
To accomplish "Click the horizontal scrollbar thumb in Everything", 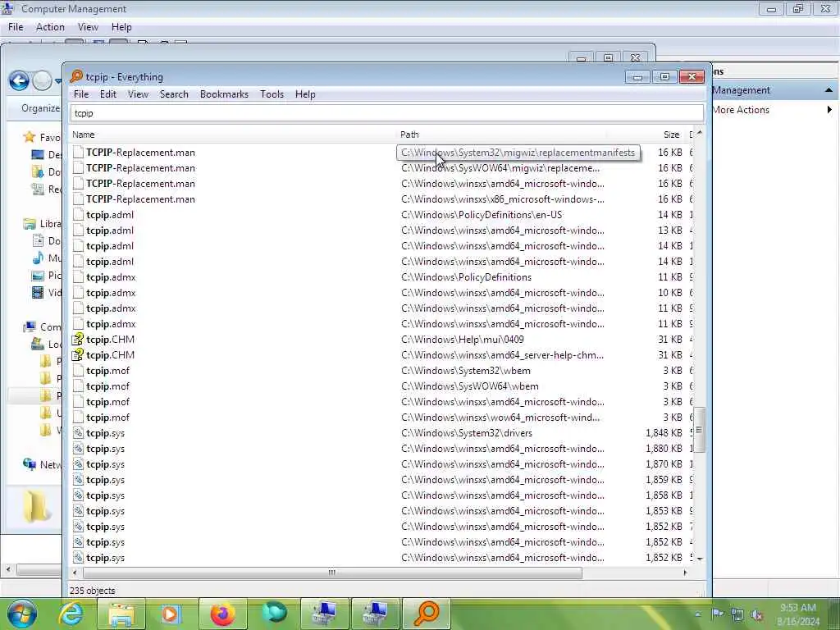I will [x=331, y=573].
